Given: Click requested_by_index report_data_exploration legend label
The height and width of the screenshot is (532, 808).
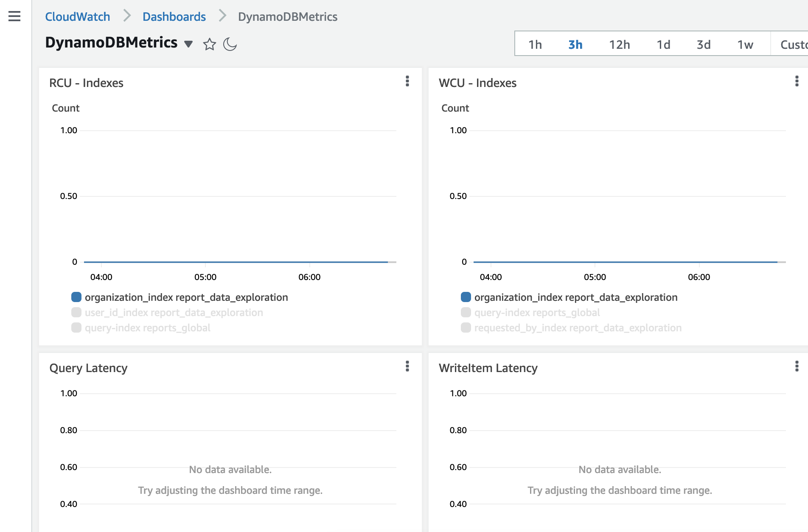Looking at the screenshot, I should click(x=578, y=328).
